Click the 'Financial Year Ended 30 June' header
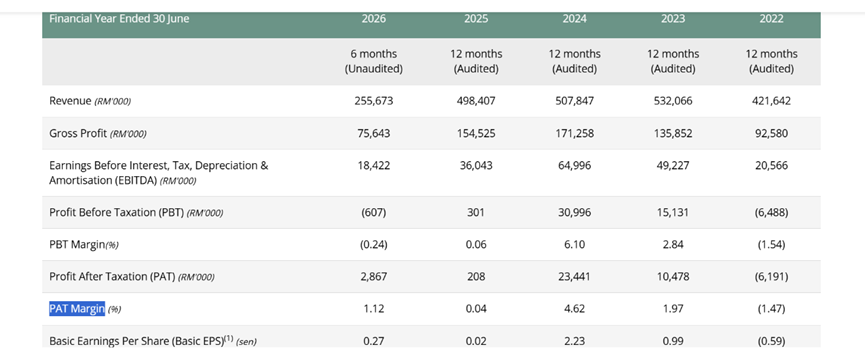This screenshot has width=865, height=364. pyautogui.click(x=119, y=19)
